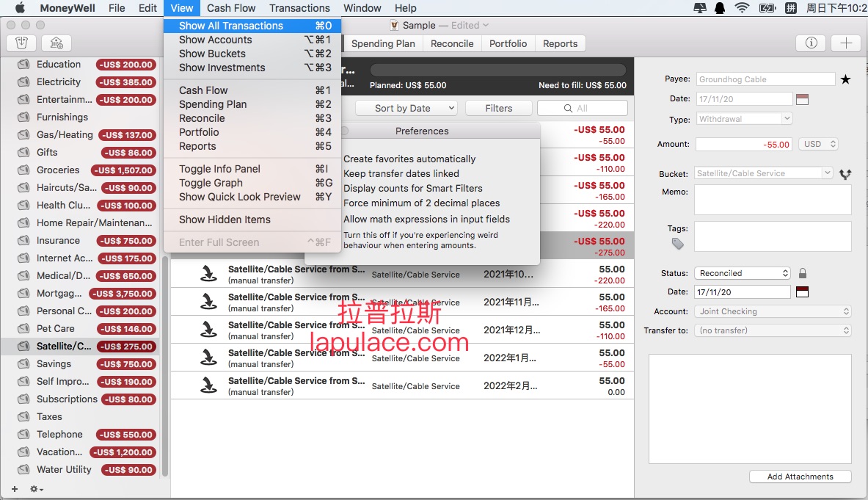Select Toggle Graph in the View menu
This screenshot has width=868, height=500.
tap(252, 183)
